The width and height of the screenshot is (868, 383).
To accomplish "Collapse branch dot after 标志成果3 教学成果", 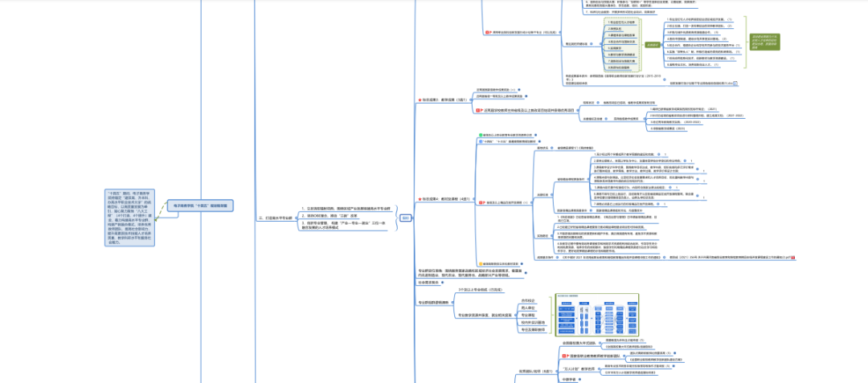I will pos(469,100).
